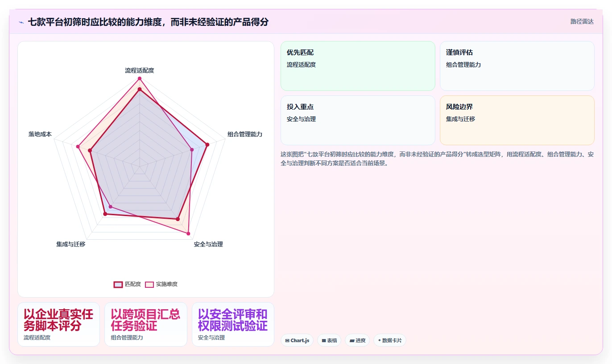Open the 谨慎评估 card
The height and width of the screenshot is (364, 612).
pos(517,66)
